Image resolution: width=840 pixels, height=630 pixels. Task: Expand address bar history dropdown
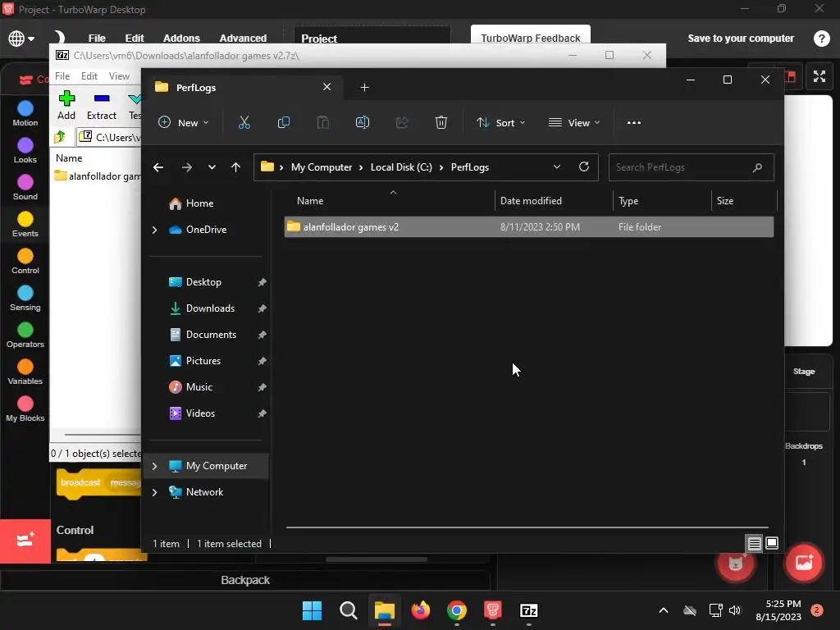tap(557, 167)
